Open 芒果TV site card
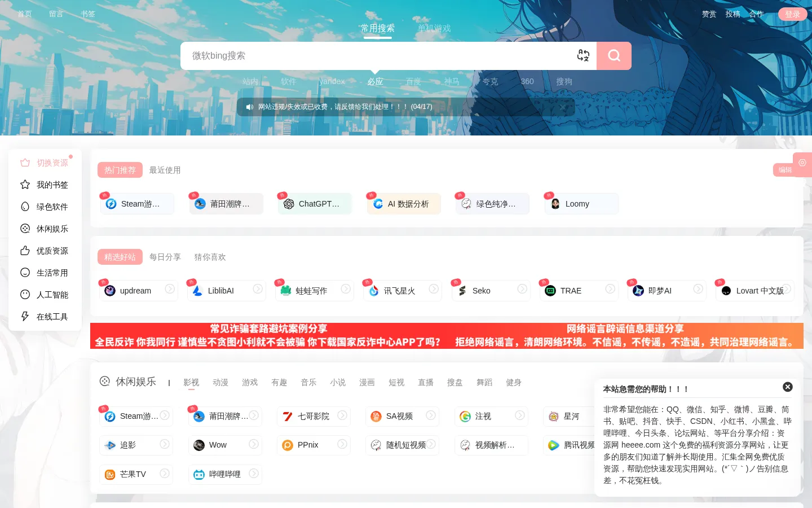 [x=136, y=474]
